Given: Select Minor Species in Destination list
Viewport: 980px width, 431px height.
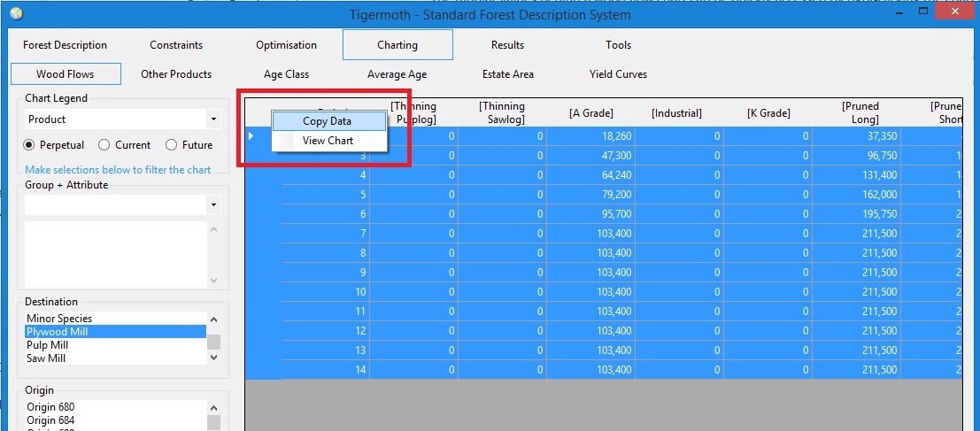Looking at the screenshot, I should click(x=116, y=319).
